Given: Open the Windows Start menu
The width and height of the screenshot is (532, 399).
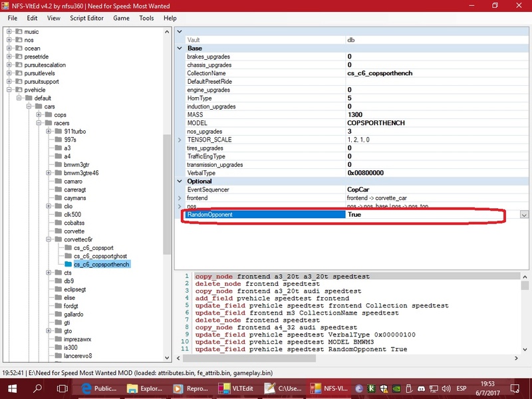Looking at the screenshot, I should click(x=12, y=388).
